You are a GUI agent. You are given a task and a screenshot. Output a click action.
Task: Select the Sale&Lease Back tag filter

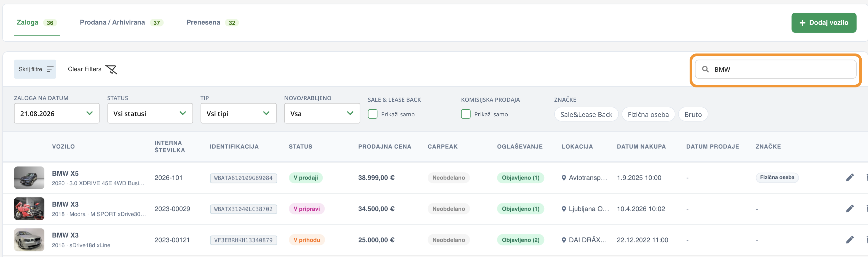click(586, 114)
